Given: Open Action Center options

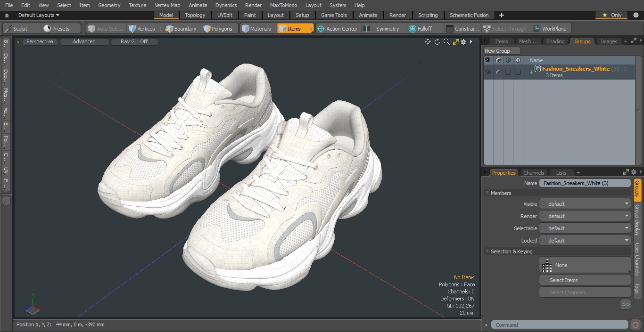Looking at the screenshot, I should 338,29.
